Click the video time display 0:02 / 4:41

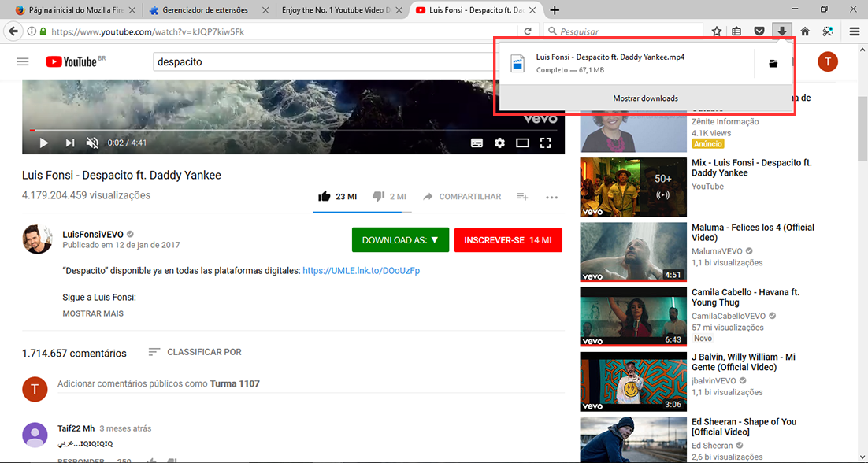127,143
